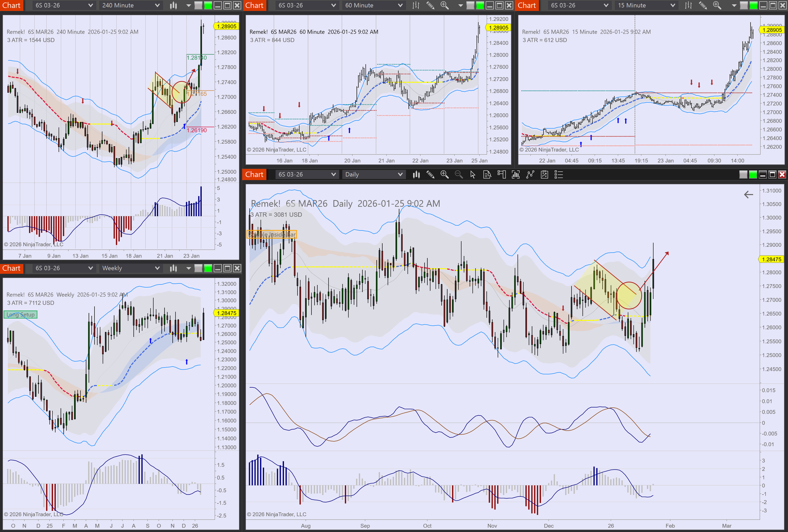Click the back arrow on Daily chart
The image size is (788, 532).
748,195
